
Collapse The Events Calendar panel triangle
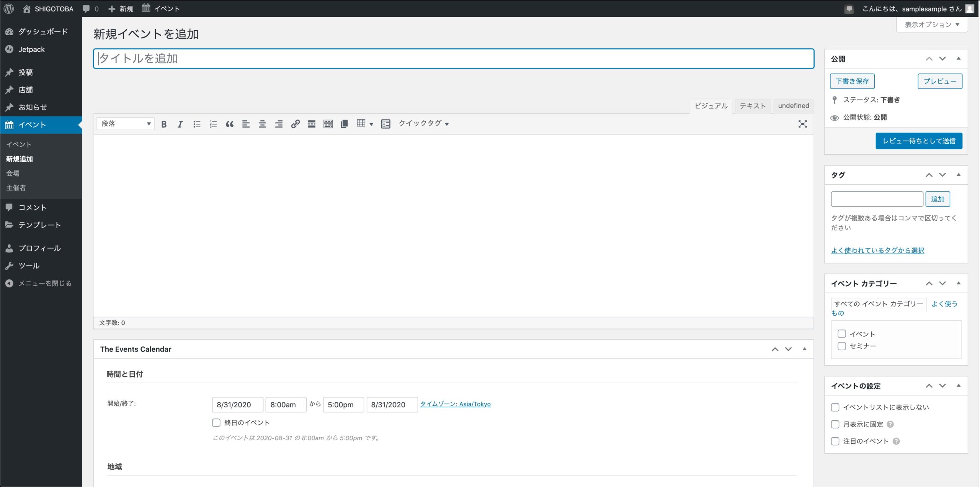pos(804,349)
